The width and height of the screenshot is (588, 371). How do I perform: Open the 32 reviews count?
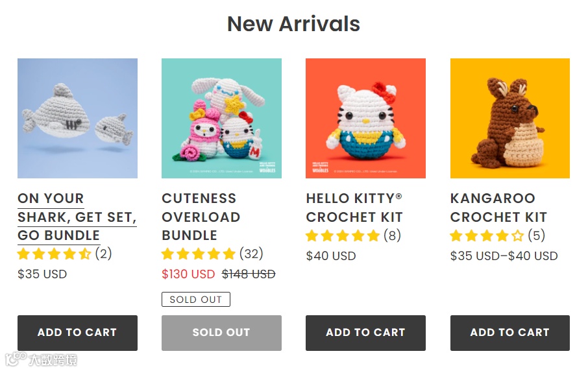click(251, 254)
